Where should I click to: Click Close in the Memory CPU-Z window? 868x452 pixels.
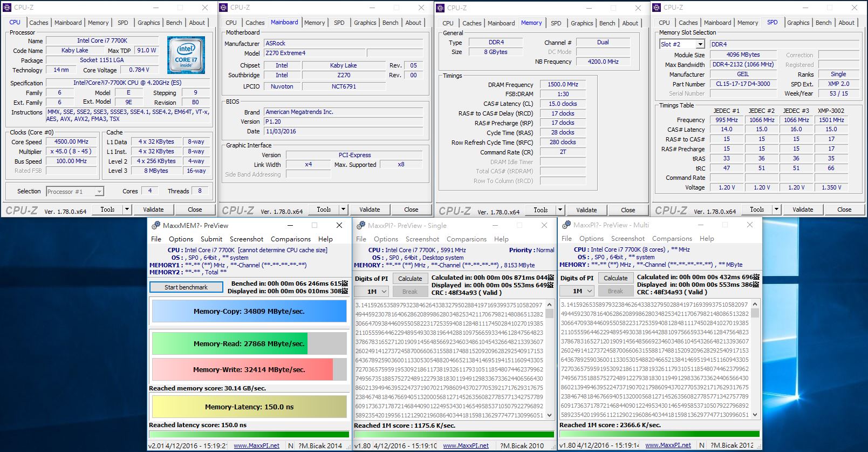click(628, 210)
